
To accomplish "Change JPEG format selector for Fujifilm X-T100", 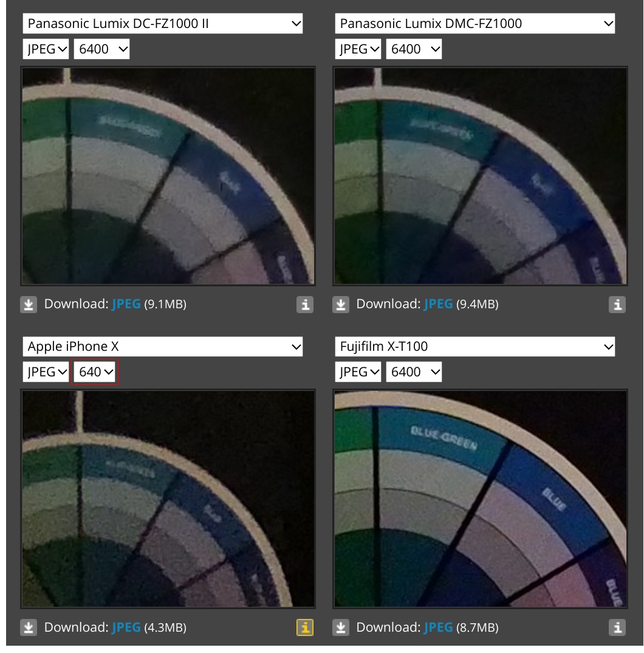I will tap(358, 372).
